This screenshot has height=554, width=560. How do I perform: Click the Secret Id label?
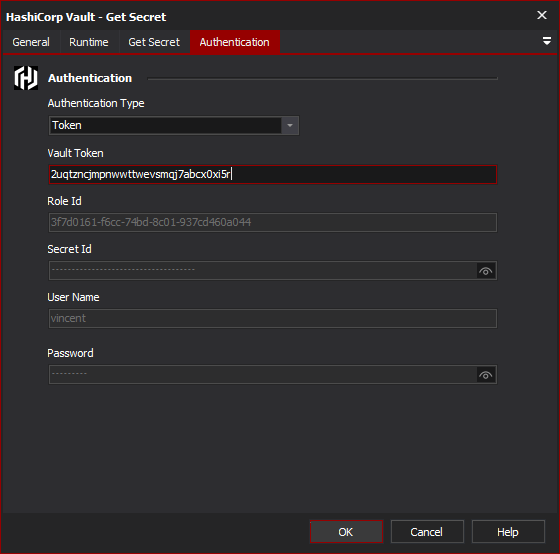[69, 249]
